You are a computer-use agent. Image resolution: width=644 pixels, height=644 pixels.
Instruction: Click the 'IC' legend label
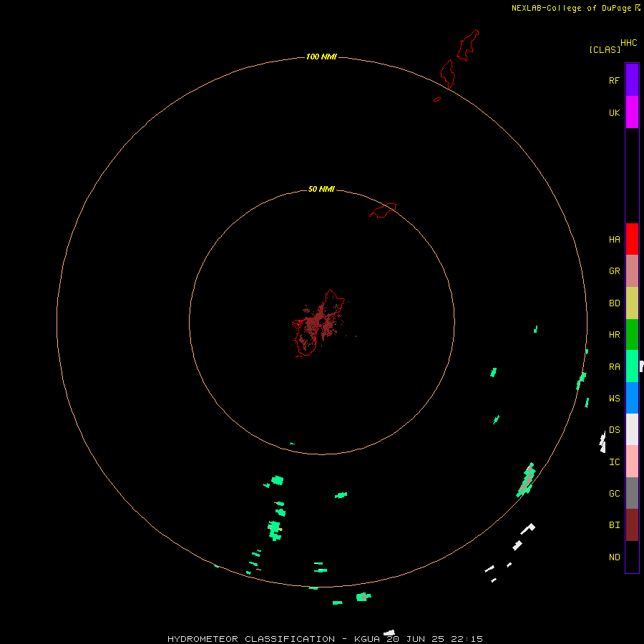click(615, 462)
